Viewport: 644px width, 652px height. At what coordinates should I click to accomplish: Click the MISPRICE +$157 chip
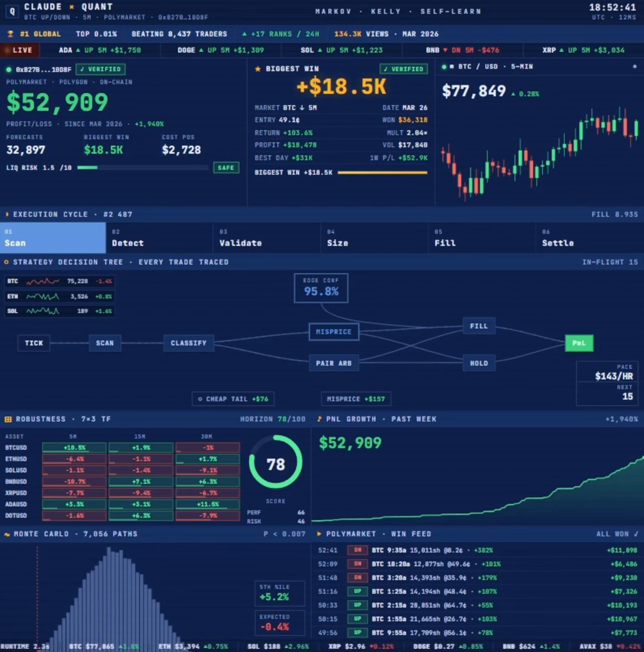tap(356, 399)
